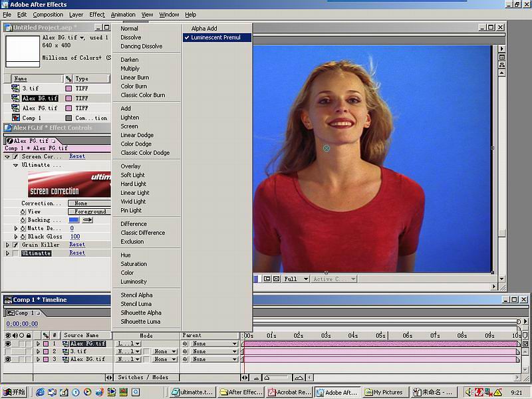Click the Alex BG.tif footage icon in Project panel
Image resolution: width=532 pixels, height=399 pixels.
[15, 98]
